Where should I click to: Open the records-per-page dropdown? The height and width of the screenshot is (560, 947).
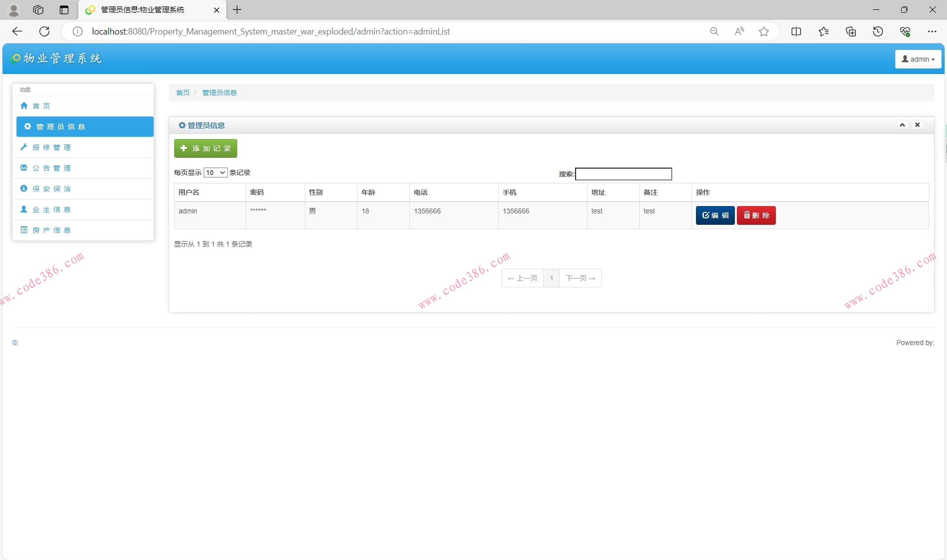coord(216,173)
